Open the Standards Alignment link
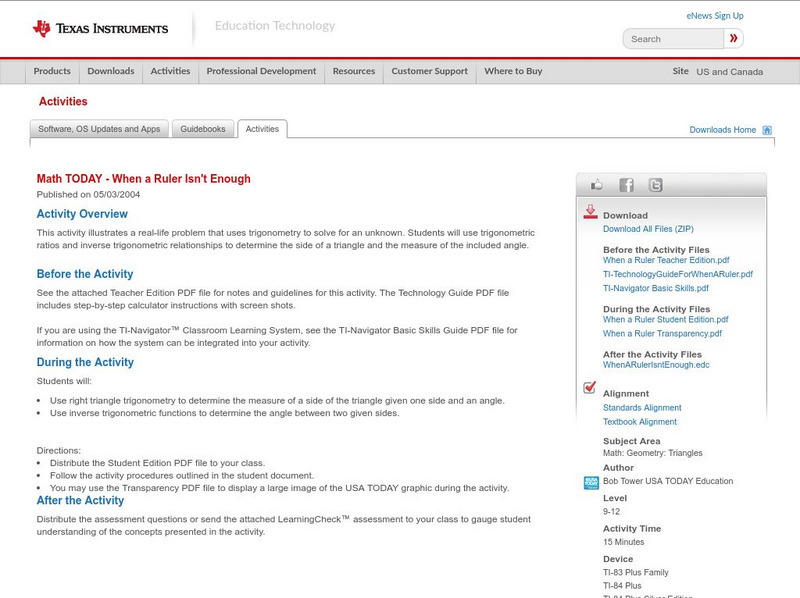Image resolution: width=800 pixels, height=598 pixels. 642,408
